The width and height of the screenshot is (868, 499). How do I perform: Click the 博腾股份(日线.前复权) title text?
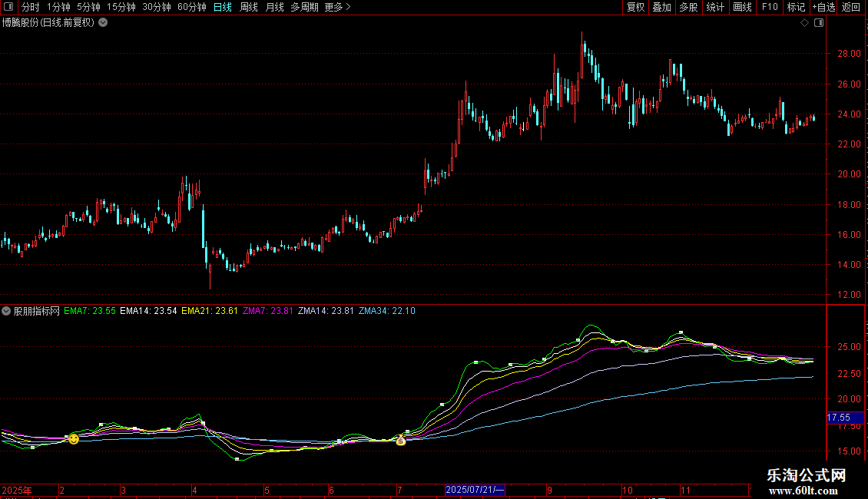click(x=48, y=23)
